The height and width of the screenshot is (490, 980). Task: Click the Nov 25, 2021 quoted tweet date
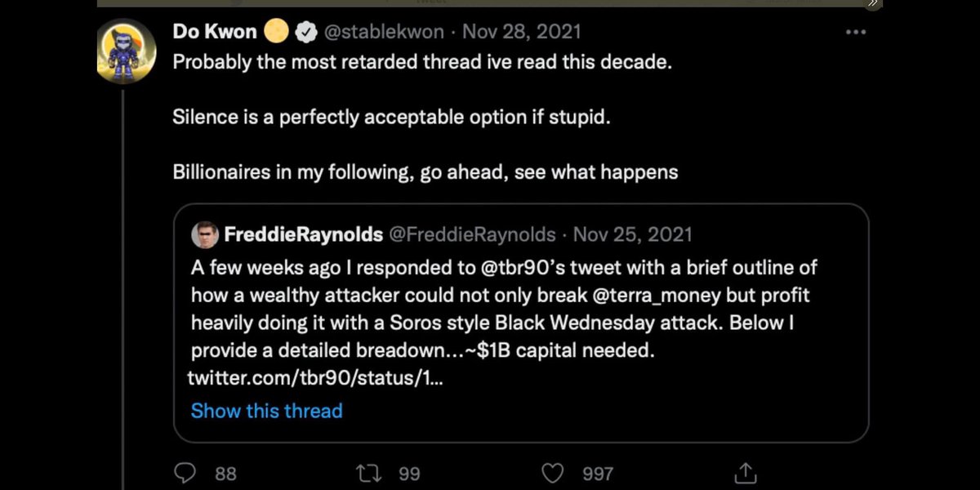633,235
